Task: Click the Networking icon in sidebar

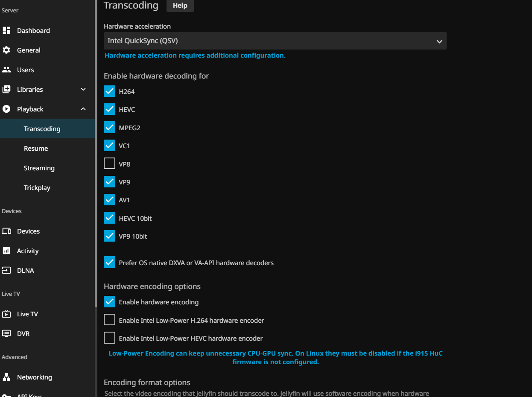Action: tap(6, 377)
